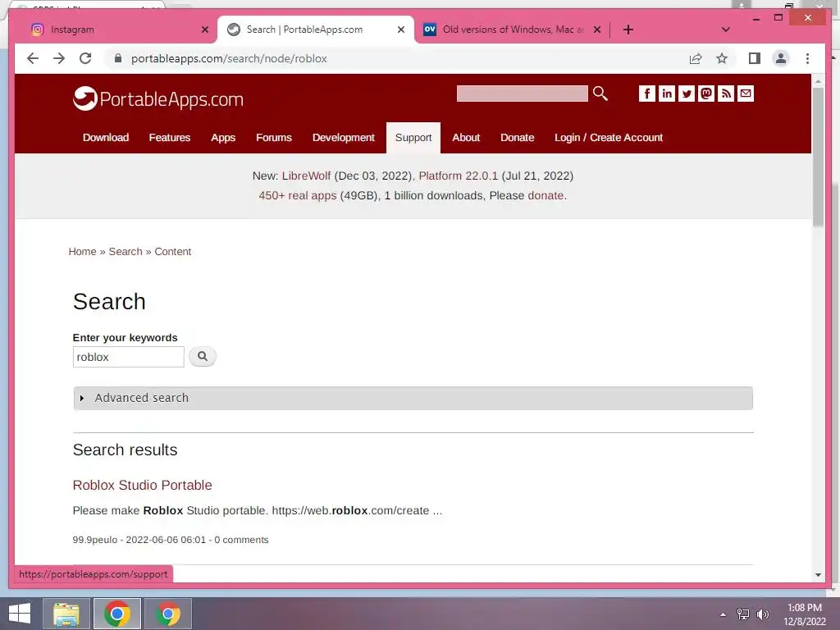Click the PortableApps.com logo
The image size is (840, 630).
pyautogui.click(x=158, y=98)
